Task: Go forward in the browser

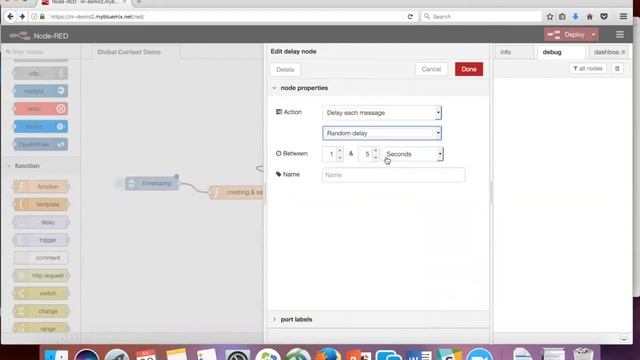Action: [22, 16]
